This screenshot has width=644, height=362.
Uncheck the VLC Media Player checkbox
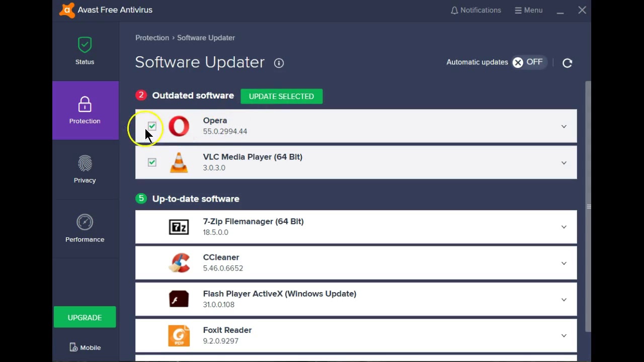coord(152,162)
